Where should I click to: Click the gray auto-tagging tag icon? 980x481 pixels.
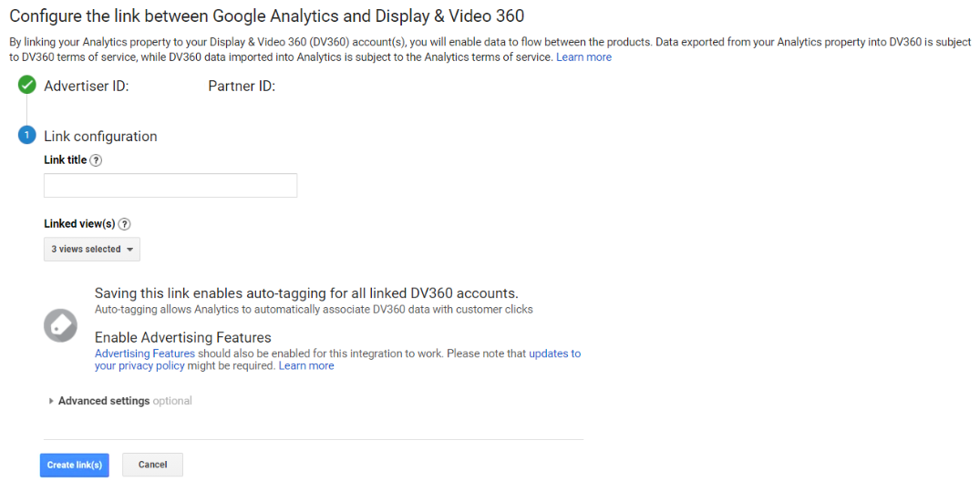click(x=61, y=325)
